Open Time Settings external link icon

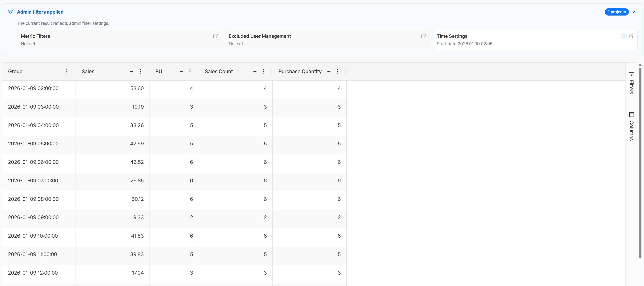(x=631, y=36)
